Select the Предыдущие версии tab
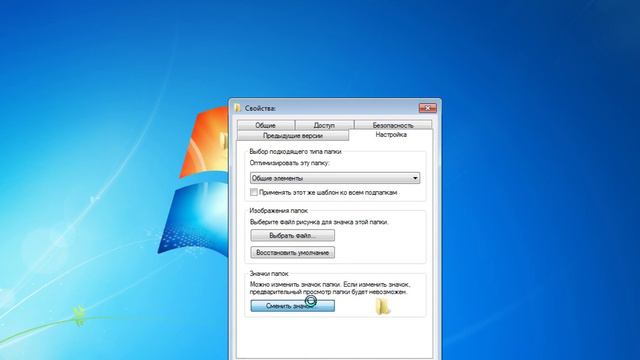 point(293,136)
